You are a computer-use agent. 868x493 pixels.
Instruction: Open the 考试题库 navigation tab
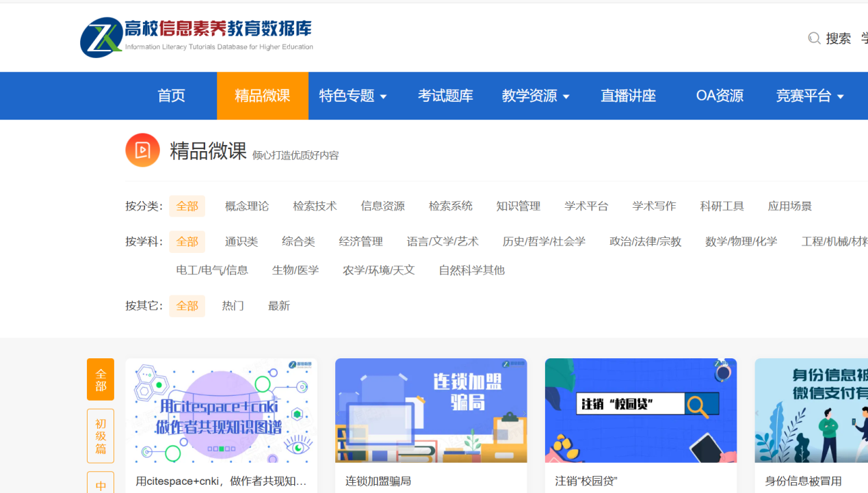[x=445, y=96]
